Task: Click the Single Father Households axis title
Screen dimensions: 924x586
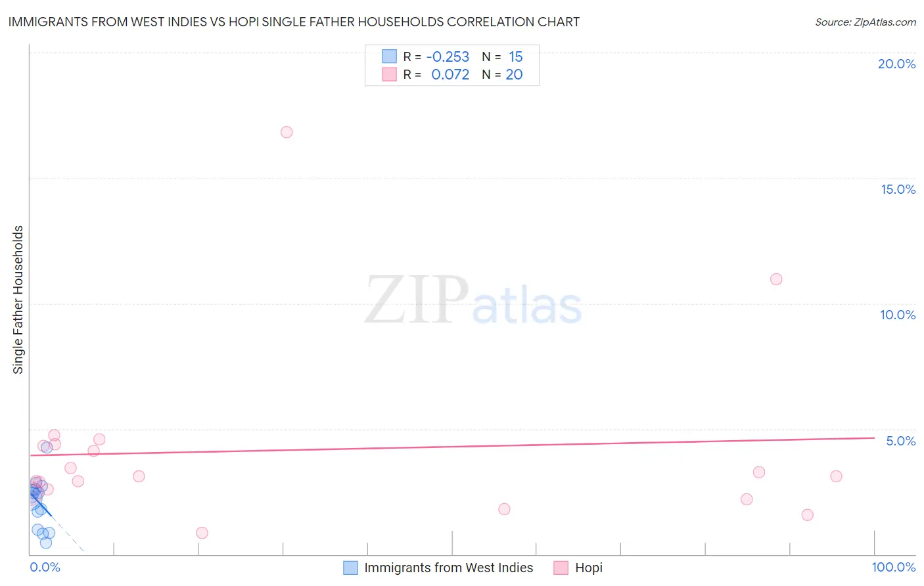Action: [18, 300]
